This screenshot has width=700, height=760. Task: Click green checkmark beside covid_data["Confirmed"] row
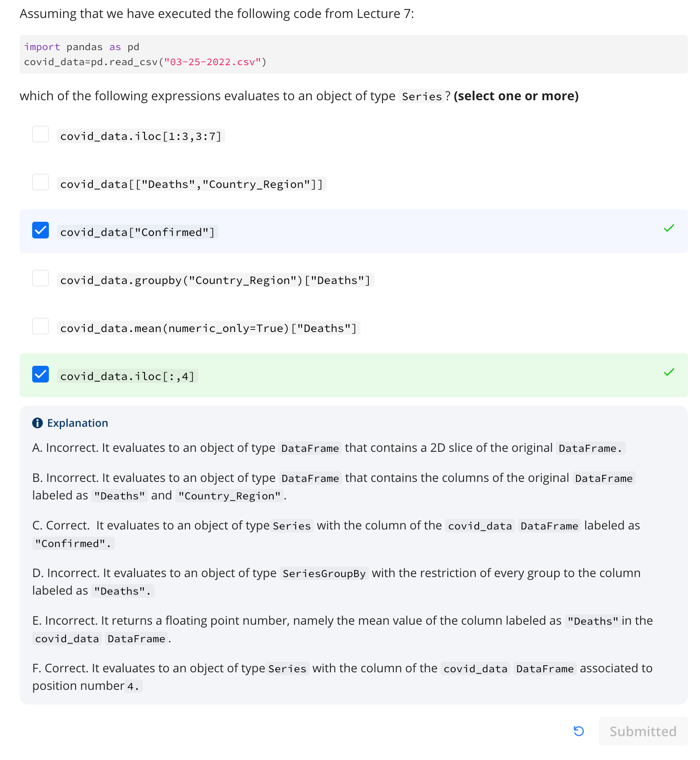669,228
